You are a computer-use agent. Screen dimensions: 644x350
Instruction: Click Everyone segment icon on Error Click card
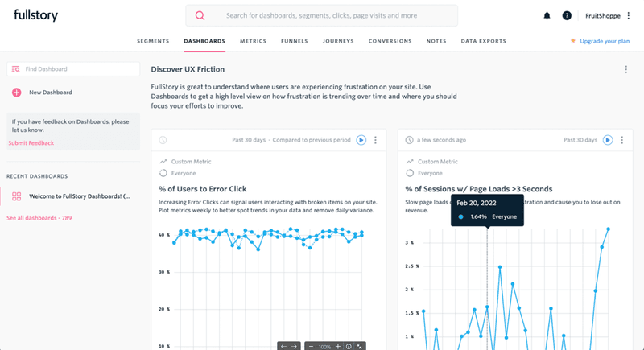tap(163, 173)
